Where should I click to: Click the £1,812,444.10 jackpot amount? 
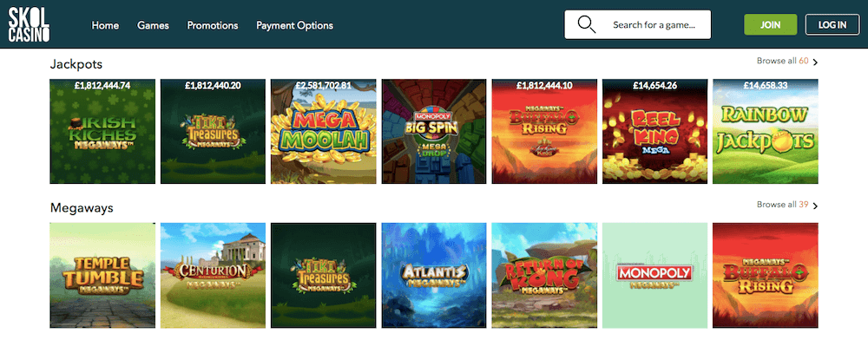[x=545, y=86]
